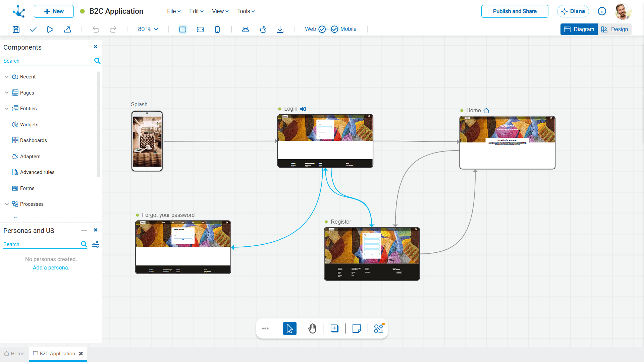Undo the last action
Image resolution: width=644 pixels, height=362 pixels.
(96, 29)
